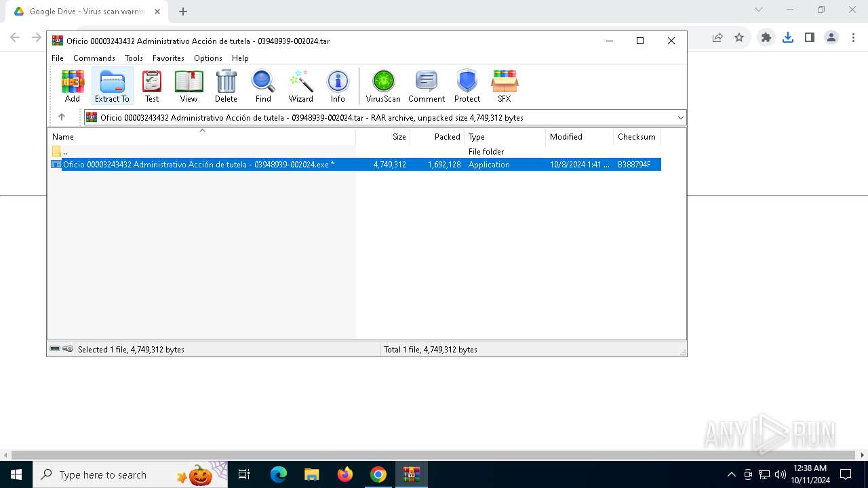Viewport: 868px width, 488px height.
Task: Click the disk icon in WinRAR status bar
Action: coord(55,349)
